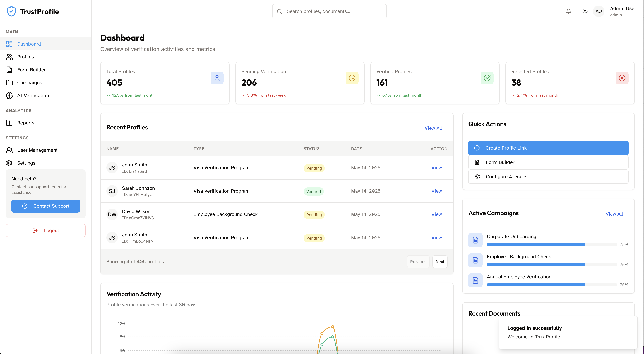Screen dimensions: 644x354
Task: Click Employee Background Check progress bar
Action: (552, 264)
